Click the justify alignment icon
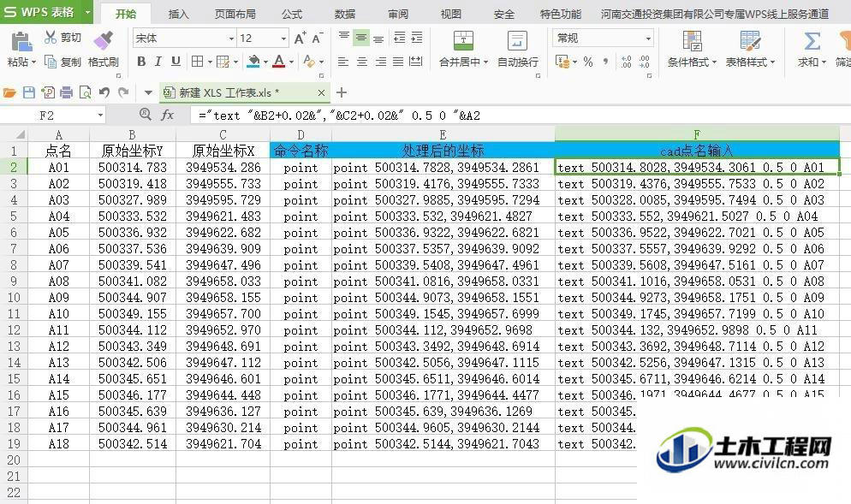 tap(398, 62)
